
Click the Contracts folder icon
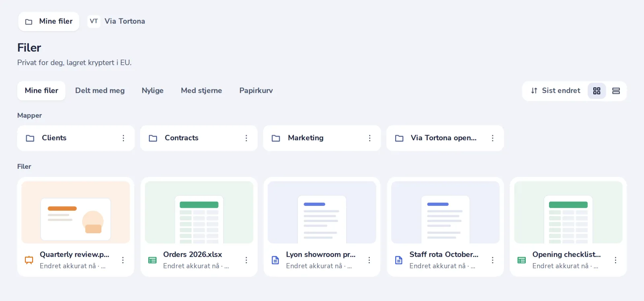click(153, 138)
